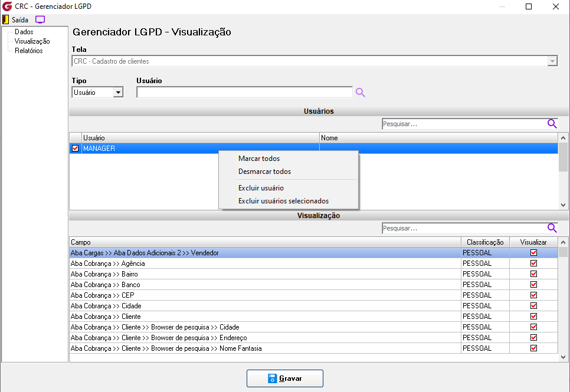Select Marcar todos from context menu
This screenshot has width=570, height=392.
pyautogui.click(x=259, y=159)
